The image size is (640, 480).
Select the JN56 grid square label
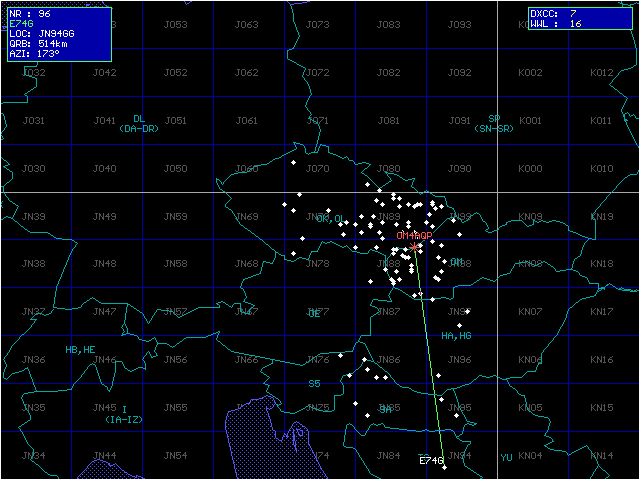(175, 360)
